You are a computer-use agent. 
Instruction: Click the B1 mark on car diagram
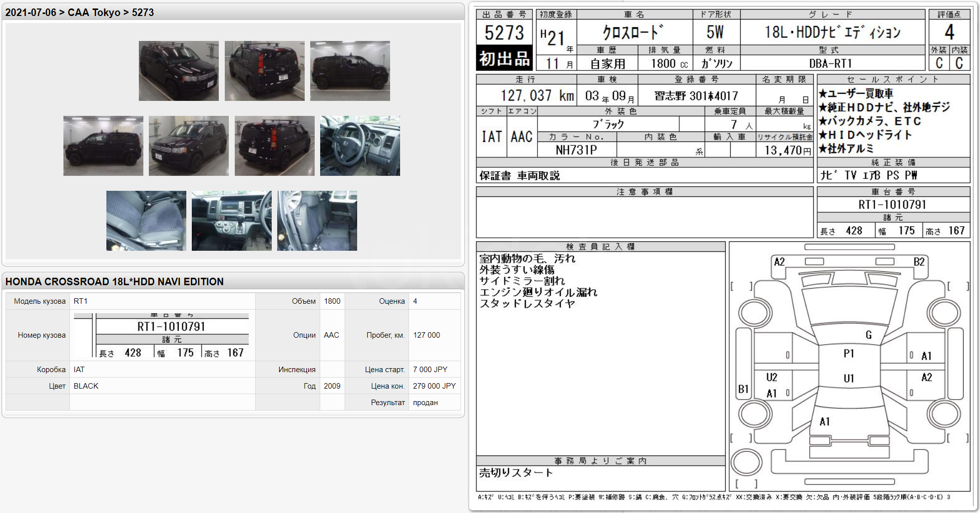pos(743,389)
